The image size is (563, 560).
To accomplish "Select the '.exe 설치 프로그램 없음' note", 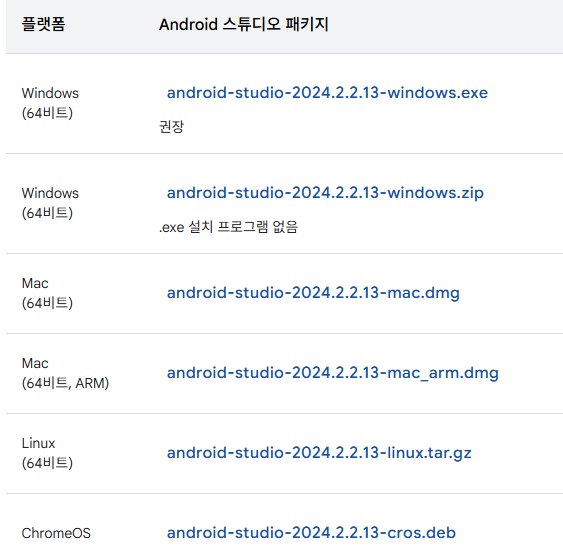I will click(228, 227).
